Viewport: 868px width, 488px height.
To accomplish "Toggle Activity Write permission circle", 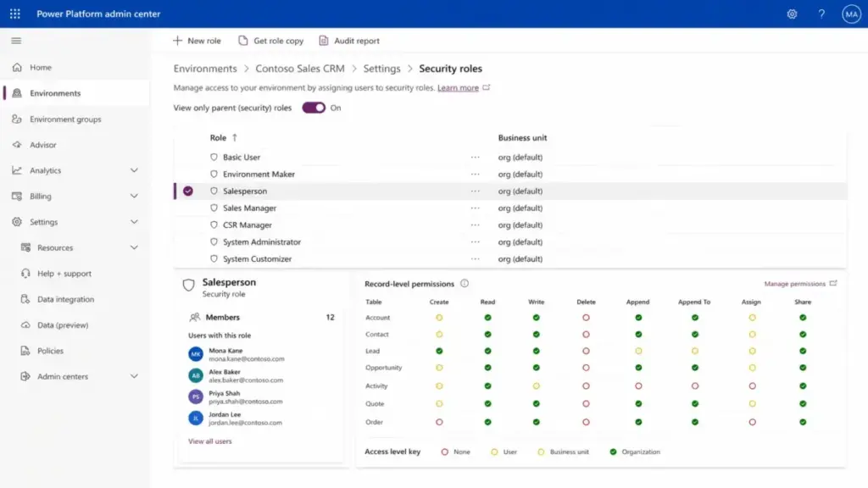I will coord(536,385).
